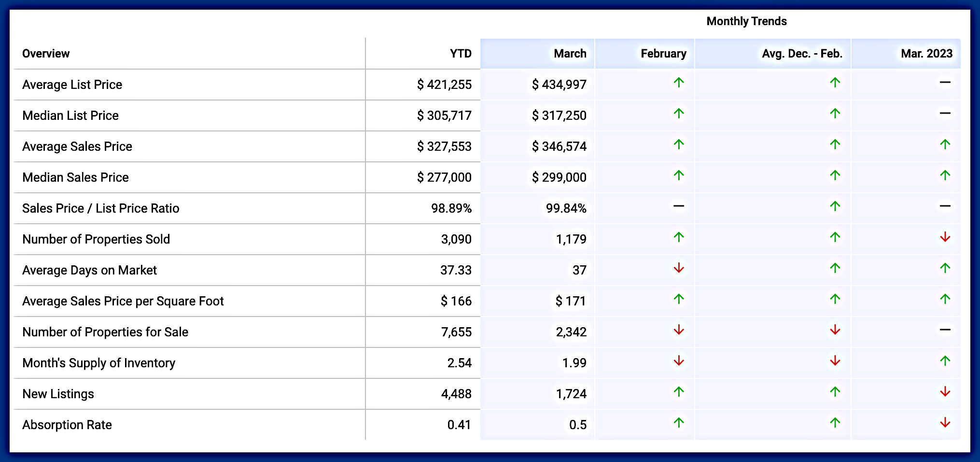Click Avg. Dec. - Feb. down arrow for Number of Properties for Sale
The height and width of the screenshot is (462, 980).
coord(835,330)
